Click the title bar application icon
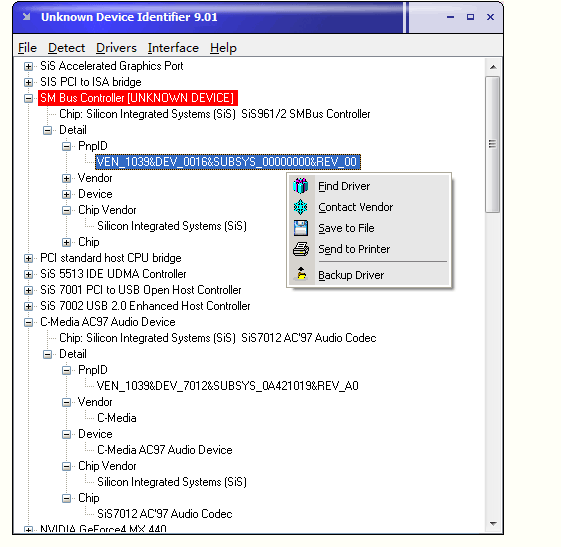The image size is (561, 547). point(26,17)
